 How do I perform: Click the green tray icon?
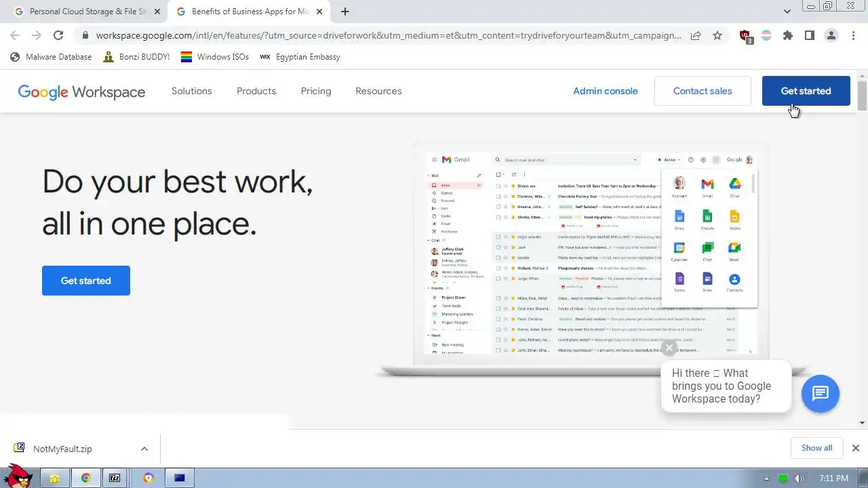(x=783, y=479)
